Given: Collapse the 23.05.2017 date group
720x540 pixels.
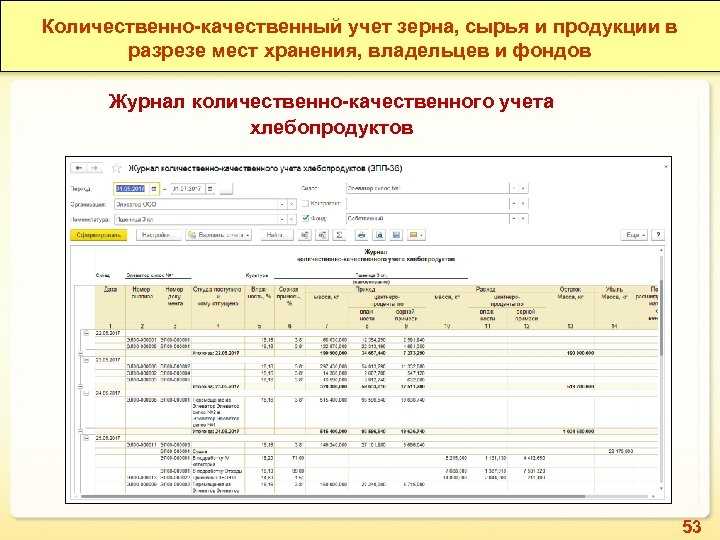Looking at the screenshot, I should pos(86,360).
